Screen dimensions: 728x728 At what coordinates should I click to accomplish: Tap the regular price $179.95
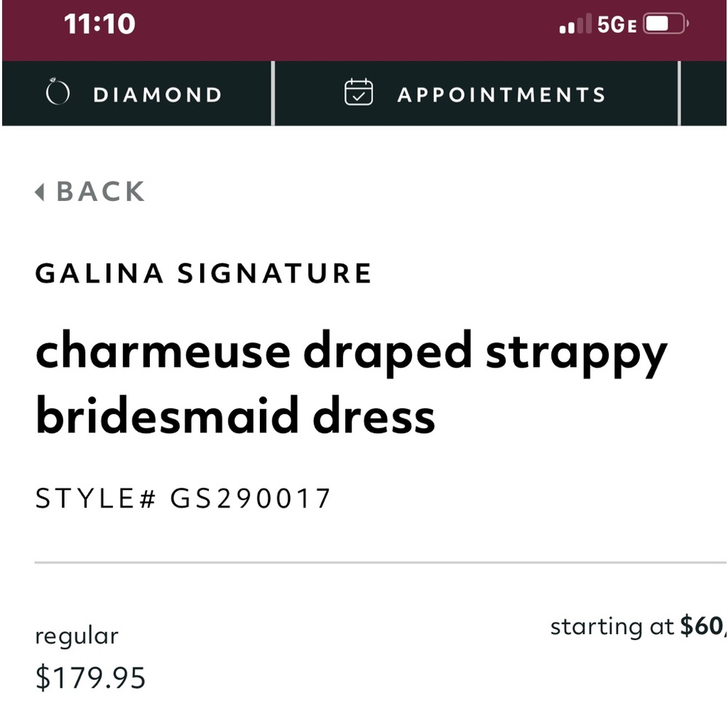point(92,678)
